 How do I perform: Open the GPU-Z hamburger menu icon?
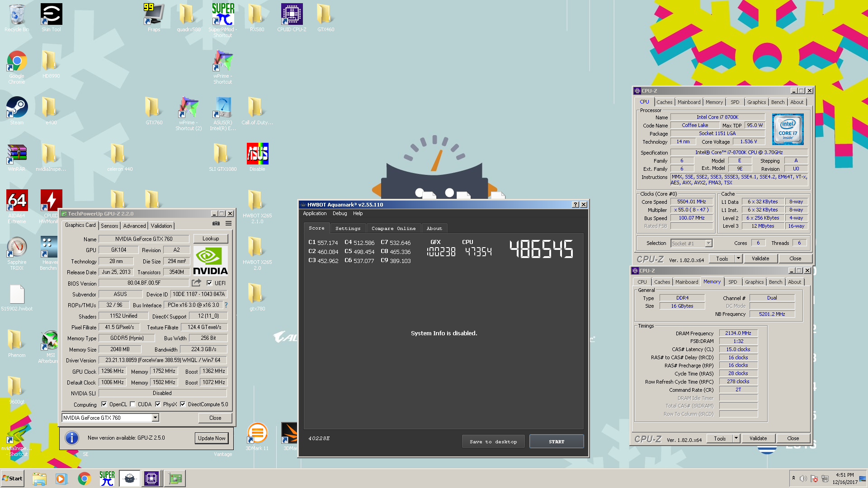coord(229,223)
